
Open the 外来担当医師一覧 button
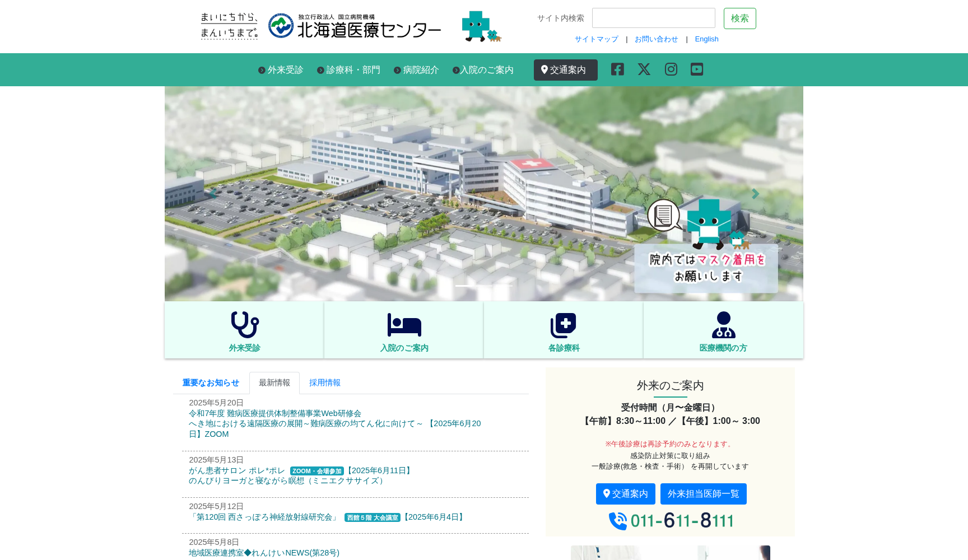[703, 493]
